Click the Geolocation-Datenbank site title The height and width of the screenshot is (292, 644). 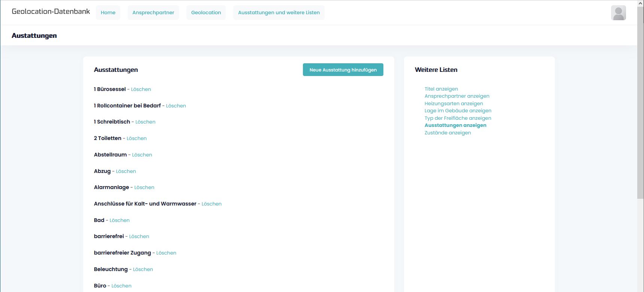[x=51, y=12]
